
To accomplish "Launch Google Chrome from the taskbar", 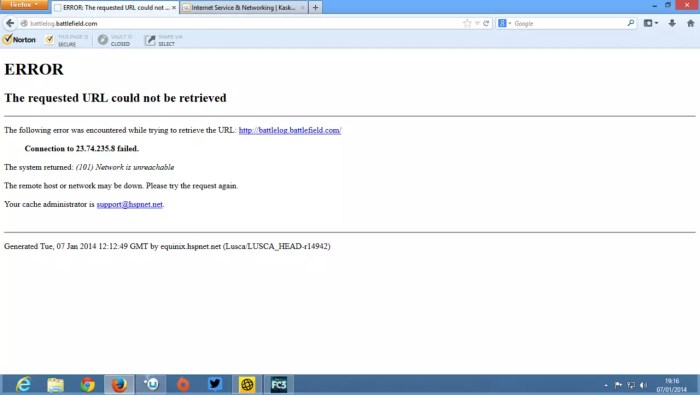I will [88, 384].
